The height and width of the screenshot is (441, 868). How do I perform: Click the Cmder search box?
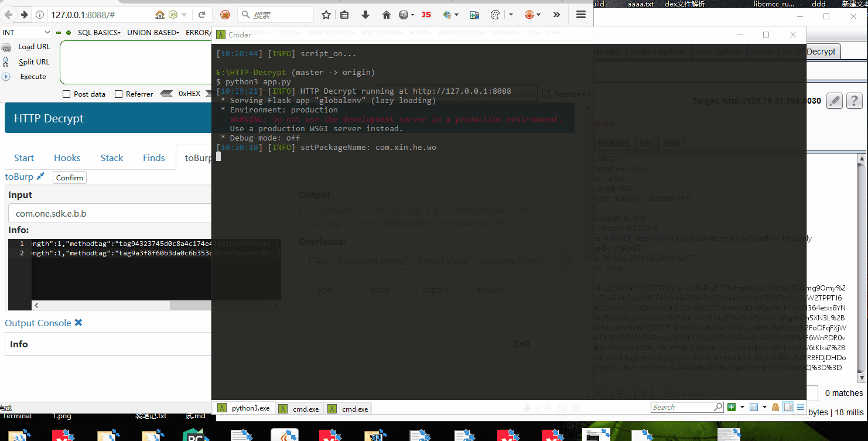tap(687, 407)
